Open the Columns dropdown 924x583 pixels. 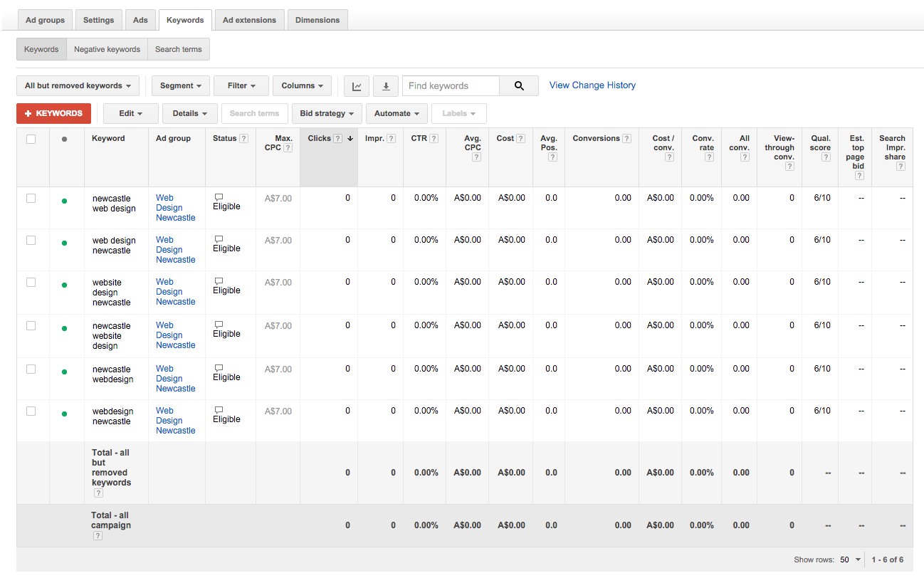(302, 85)
